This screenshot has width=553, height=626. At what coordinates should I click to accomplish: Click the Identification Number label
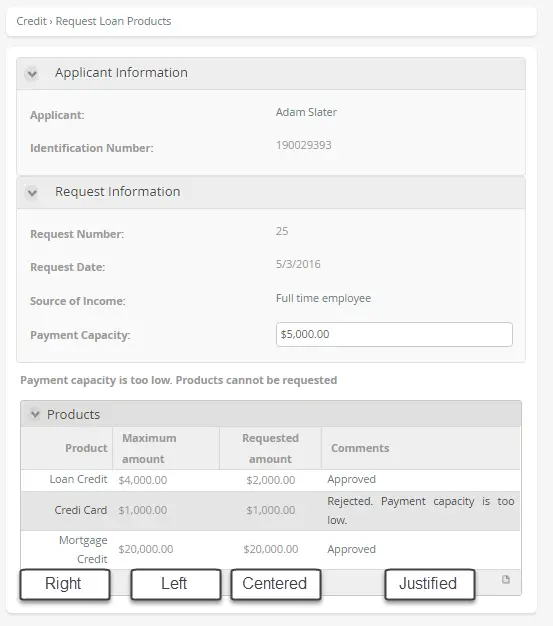pos(92,148)
